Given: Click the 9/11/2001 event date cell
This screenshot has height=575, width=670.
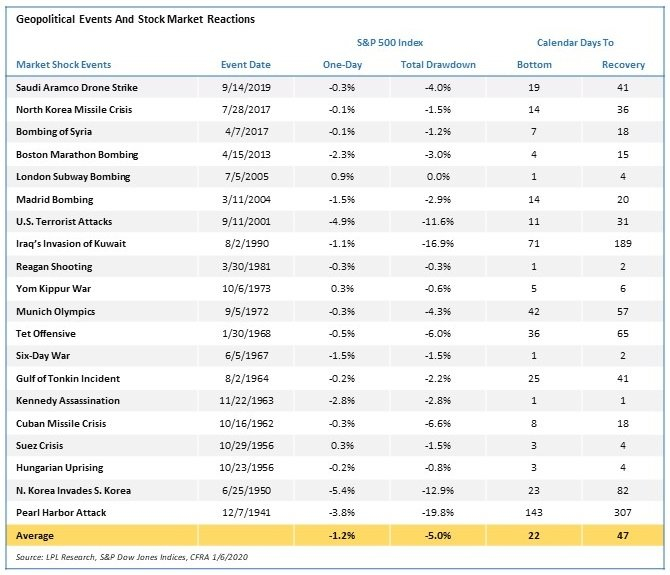Looking at the screenshot, I should click(x=246, y=221).
